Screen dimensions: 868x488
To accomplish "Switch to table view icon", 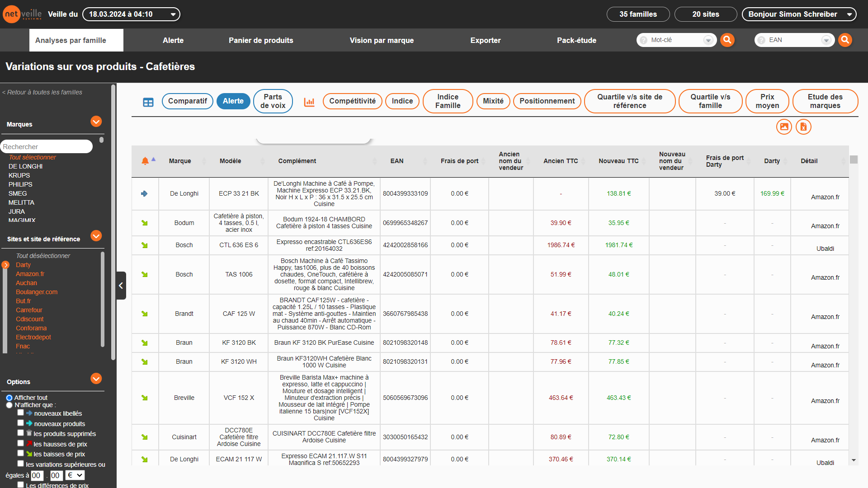I will tap(148, 103).
